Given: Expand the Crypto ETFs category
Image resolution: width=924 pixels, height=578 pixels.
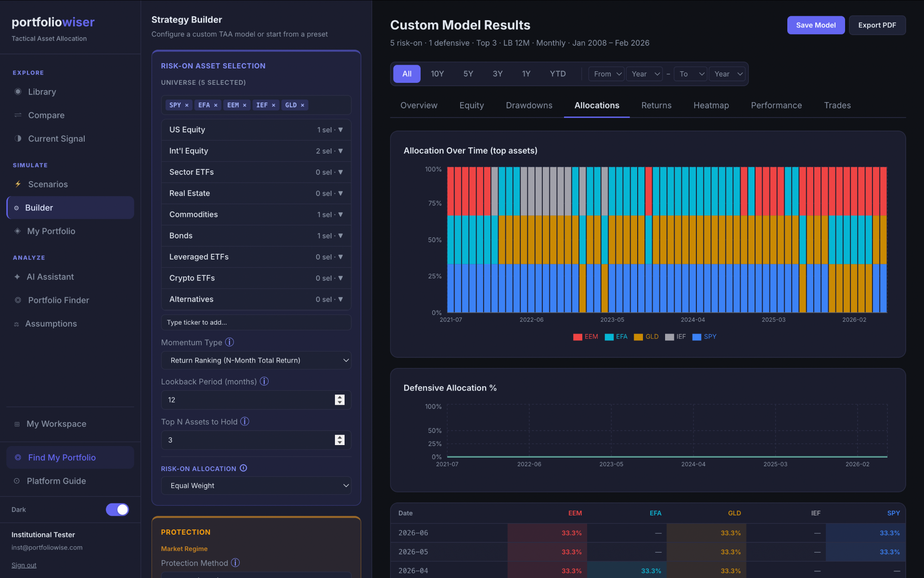Looking at the screenshot, I should tap(256, 278).
